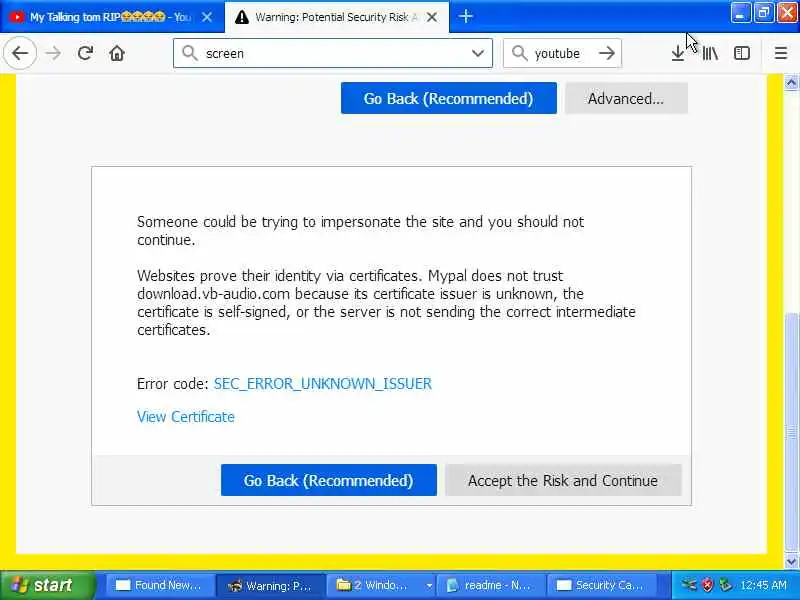Click the warning triangle tab icon

point(241,17)
